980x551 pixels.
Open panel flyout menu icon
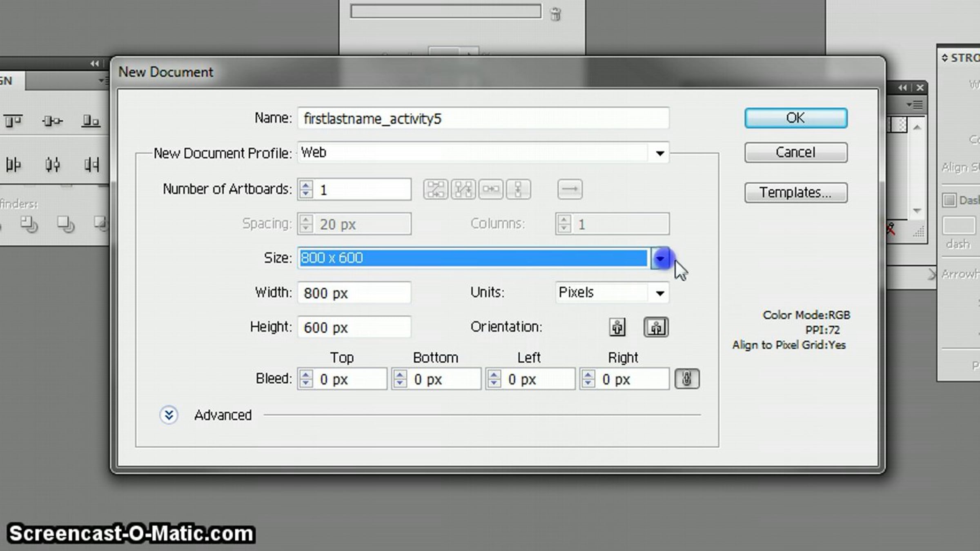tap(915, 105)
